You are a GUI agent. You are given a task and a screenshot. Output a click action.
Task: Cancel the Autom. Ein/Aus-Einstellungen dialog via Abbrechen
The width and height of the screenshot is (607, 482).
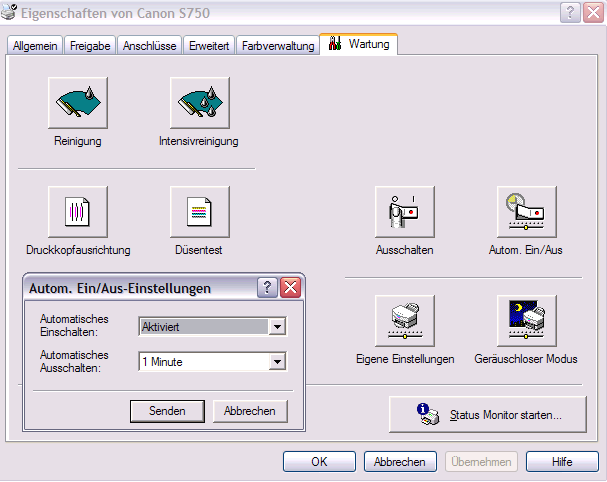[x=250, y=411]
